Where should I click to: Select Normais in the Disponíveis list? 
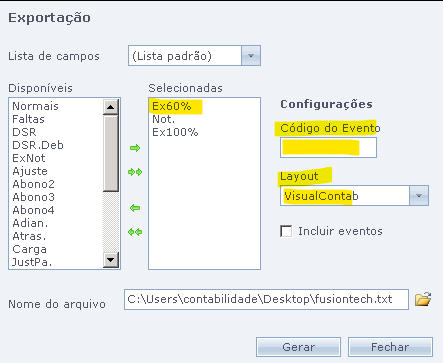pyautogui.click(x=36, y=106)
